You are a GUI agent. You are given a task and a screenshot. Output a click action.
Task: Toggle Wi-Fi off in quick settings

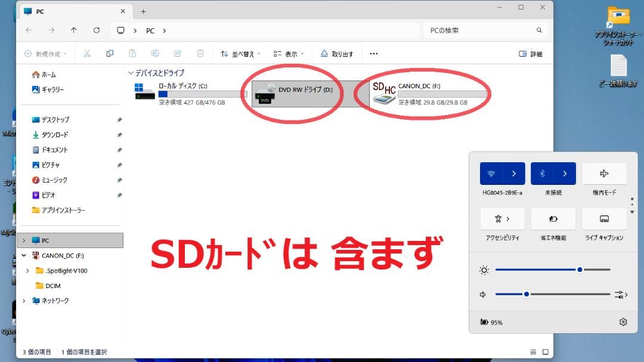point(491,173)
